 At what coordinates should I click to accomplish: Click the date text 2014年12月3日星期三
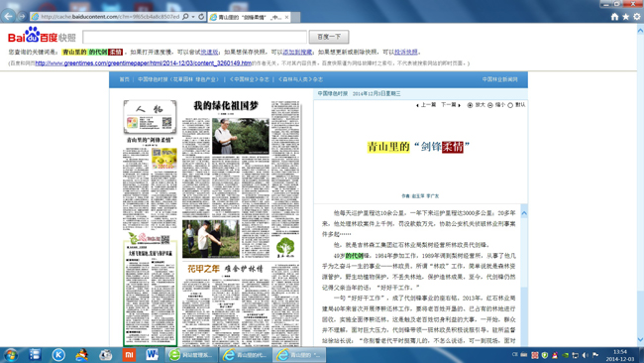(376, 94)
